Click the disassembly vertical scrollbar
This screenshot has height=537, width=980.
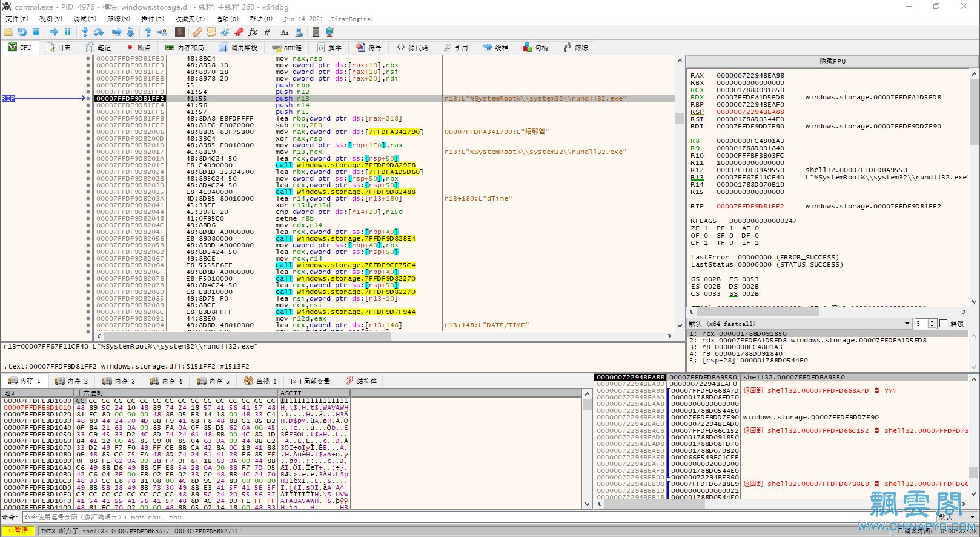[x=680, y=193]
